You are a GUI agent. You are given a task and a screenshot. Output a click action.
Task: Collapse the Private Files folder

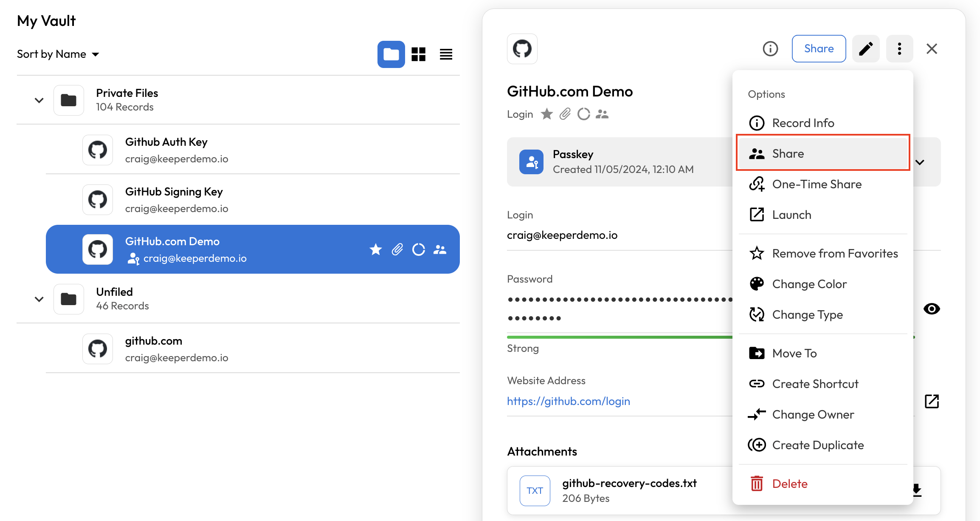pos(39,100)
